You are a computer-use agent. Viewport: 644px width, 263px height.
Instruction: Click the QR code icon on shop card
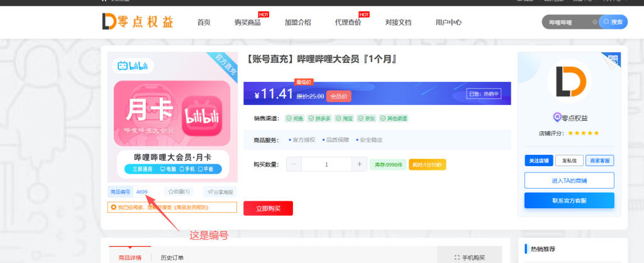pyautogui.click(x=614, y=59)
